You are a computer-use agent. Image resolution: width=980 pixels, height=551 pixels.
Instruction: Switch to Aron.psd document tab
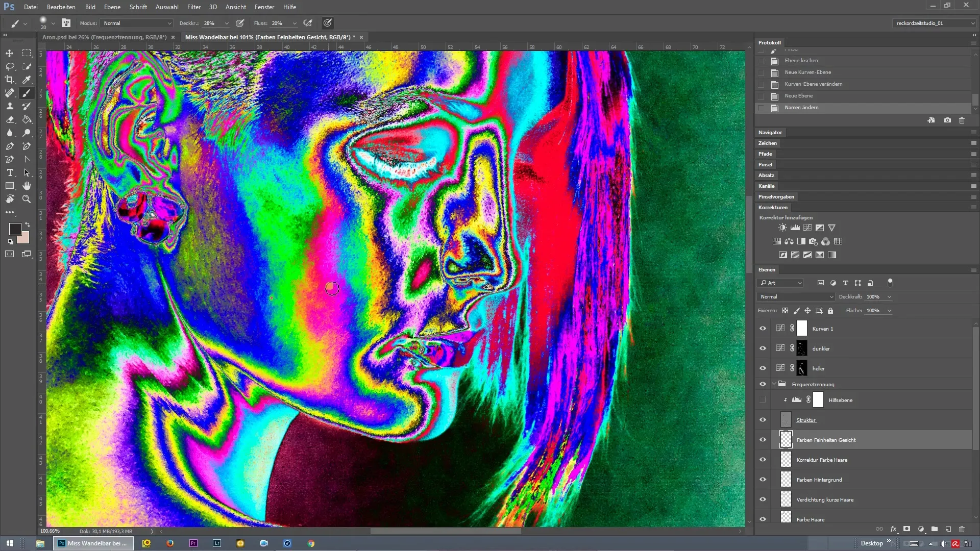[x=105, y=37]
